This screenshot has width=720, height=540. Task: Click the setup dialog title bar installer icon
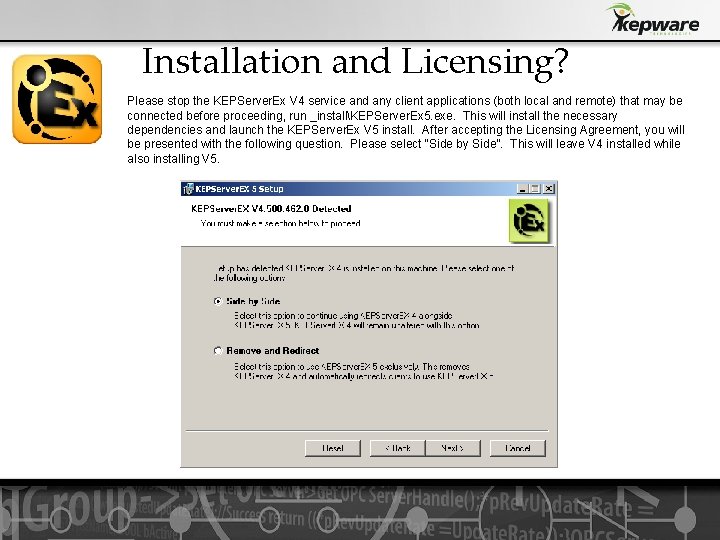tap(188, 189)
